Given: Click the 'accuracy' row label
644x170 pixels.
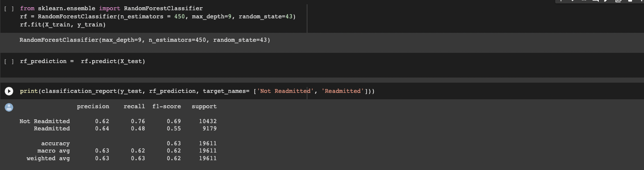Looking at the screenshot, I should point(55,144).
